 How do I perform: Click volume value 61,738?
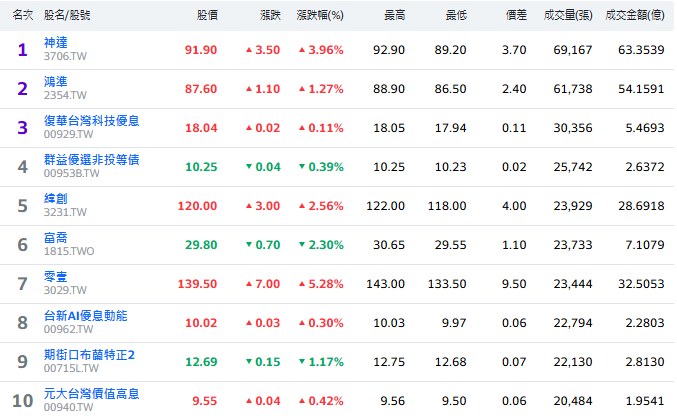pos(573,89)
